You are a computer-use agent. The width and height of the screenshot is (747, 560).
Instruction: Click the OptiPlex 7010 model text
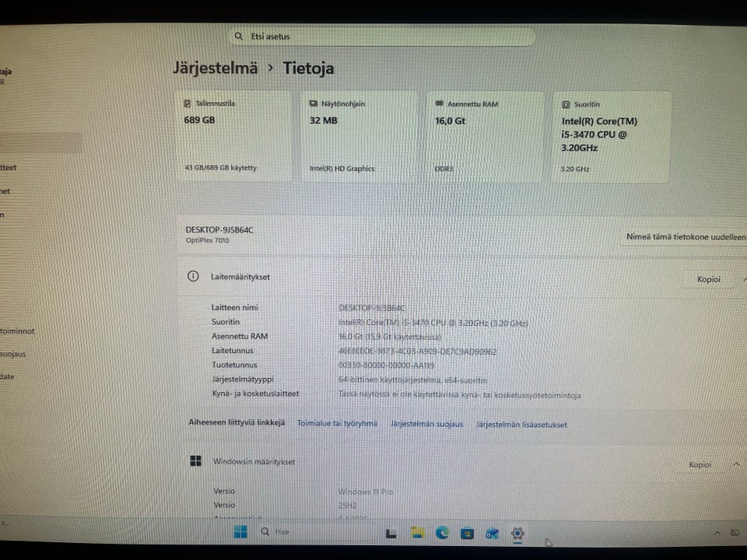pos(207,240)
